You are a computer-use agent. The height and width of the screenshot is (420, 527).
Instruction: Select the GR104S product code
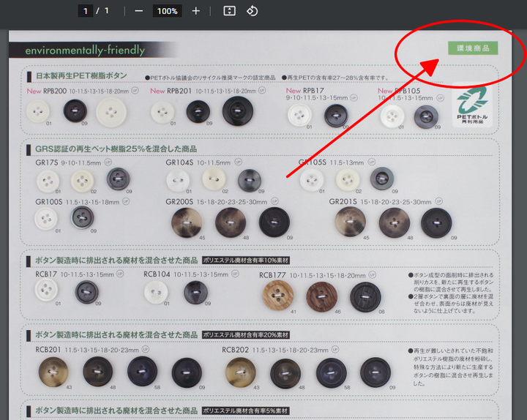179,162
